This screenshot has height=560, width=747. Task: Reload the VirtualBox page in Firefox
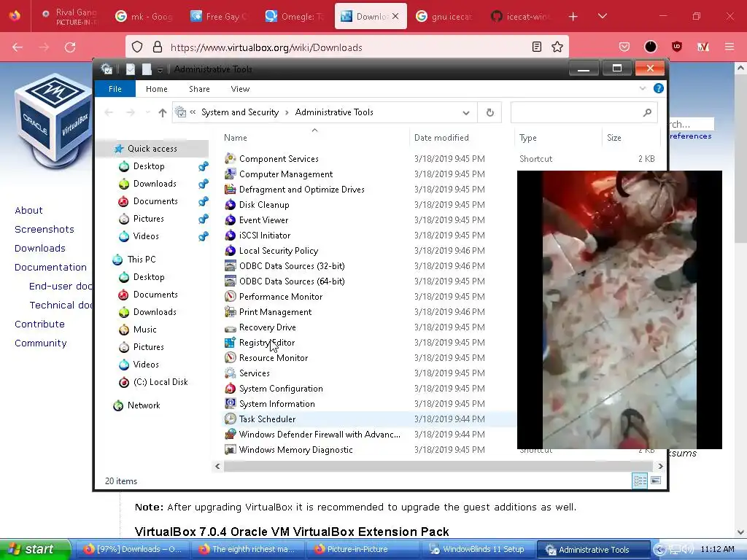(x=70, y=47)
